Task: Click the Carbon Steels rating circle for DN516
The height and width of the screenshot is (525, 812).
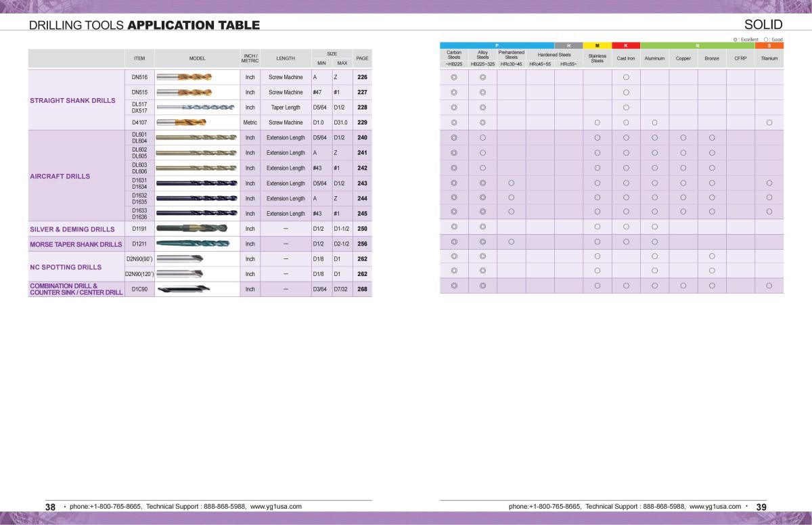Action: coord(454,77)
